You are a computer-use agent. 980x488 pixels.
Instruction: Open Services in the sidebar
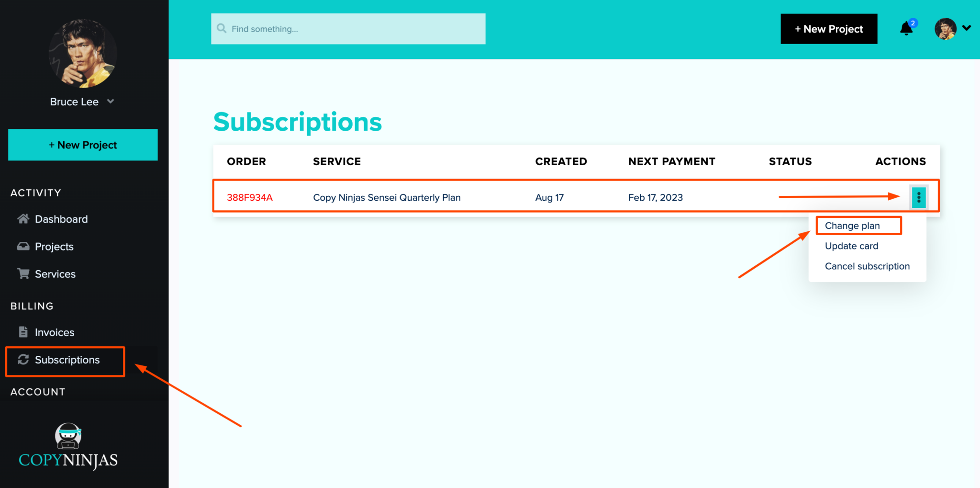55,274
